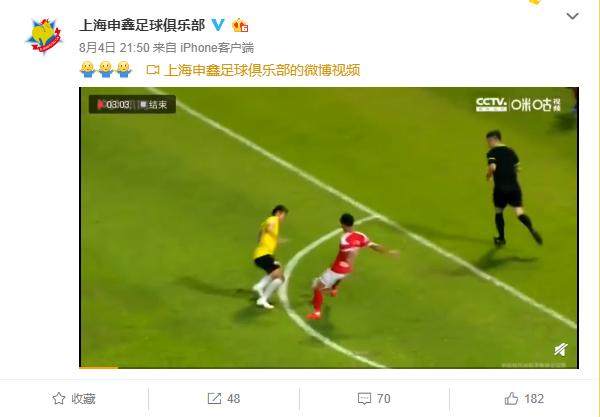The width and height of the screenshot is (600, 417).
Task: Click the video progress bar
Action: [x=329, y=367]
